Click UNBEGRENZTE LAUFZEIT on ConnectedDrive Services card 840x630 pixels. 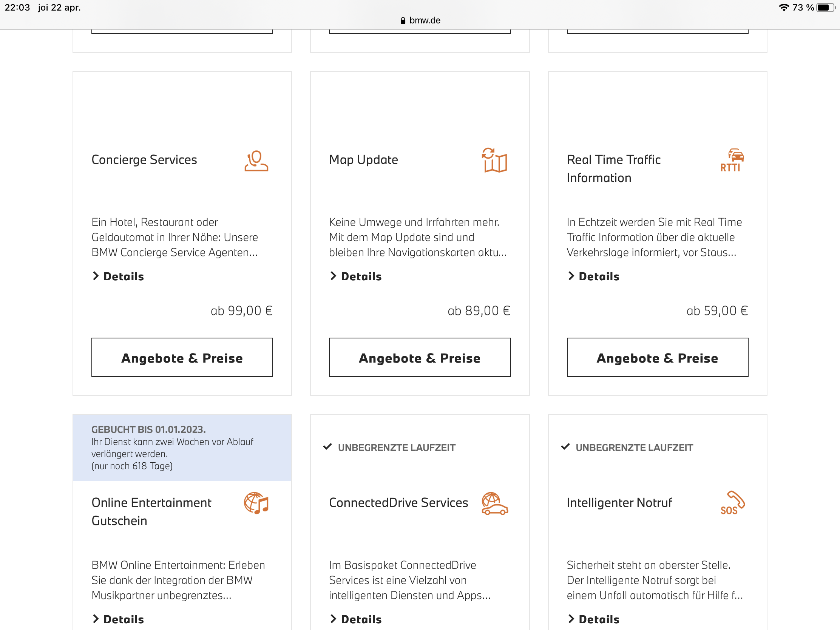pyautogui.click(x=397, y=448)
